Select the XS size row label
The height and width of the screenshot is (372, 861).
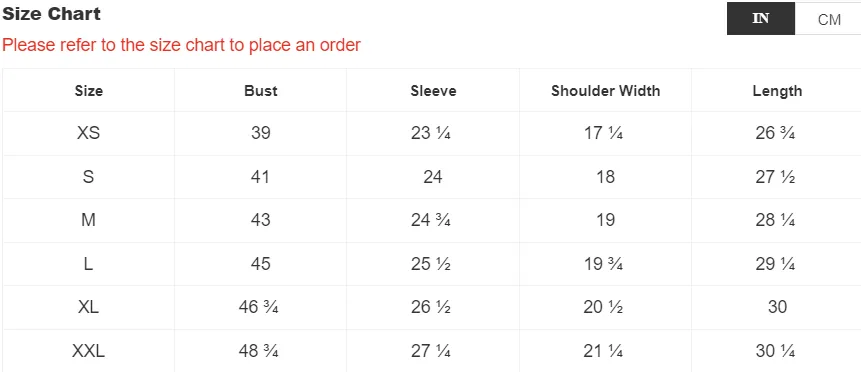[88, 133]
